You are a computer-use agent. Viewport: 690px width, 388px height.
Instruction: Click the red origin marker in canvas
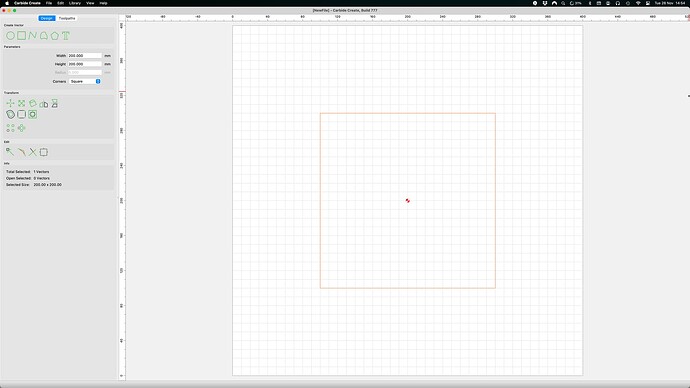coord(408,201)
